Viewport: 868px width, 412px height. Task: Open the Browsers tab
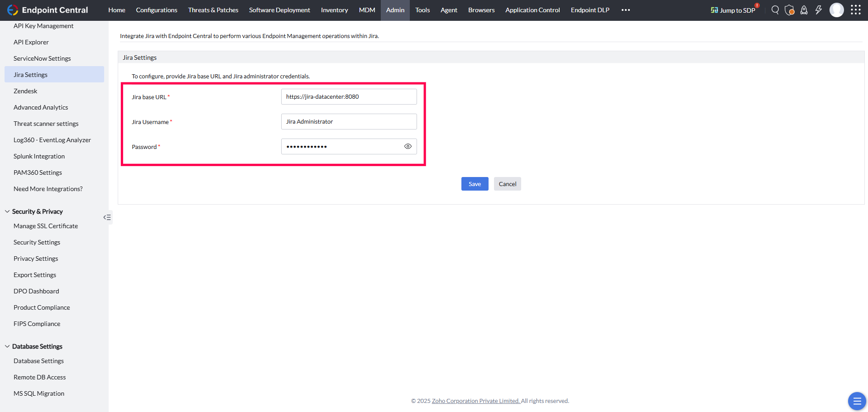click(481, 10)
